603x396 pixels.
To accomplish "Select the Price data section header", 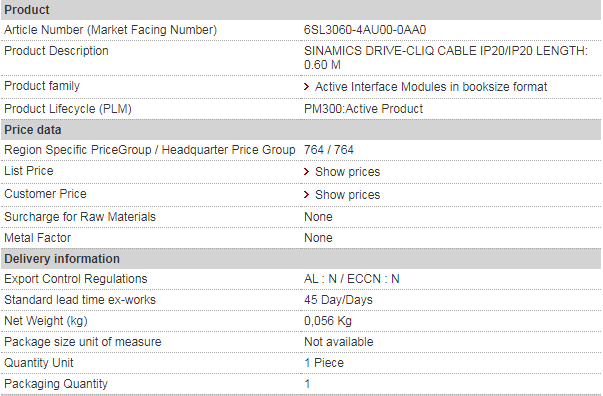I will (301, 130).
